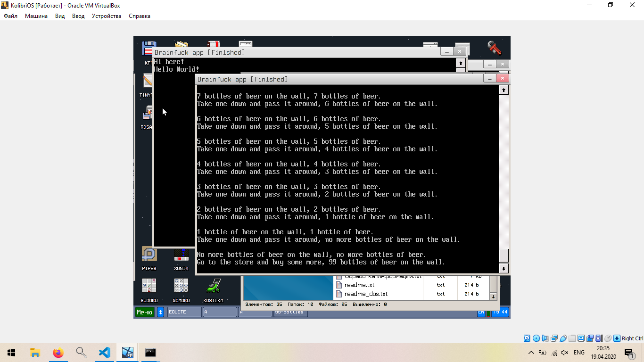644x362 pixels.
Task: Switch to EOLITE taskbar button
Action: [x=184, y=312]
